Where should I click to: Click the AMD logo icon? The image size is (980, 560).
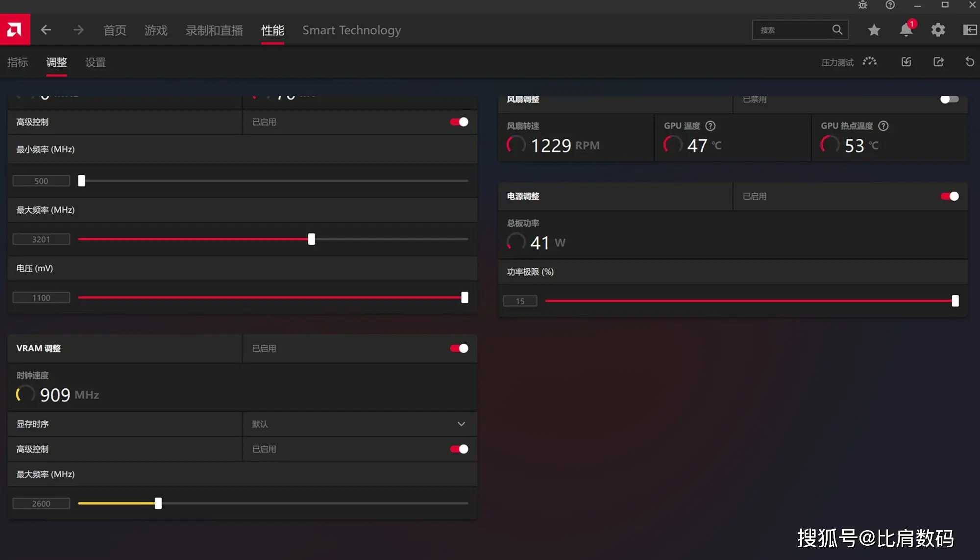(x=15, y=30)
